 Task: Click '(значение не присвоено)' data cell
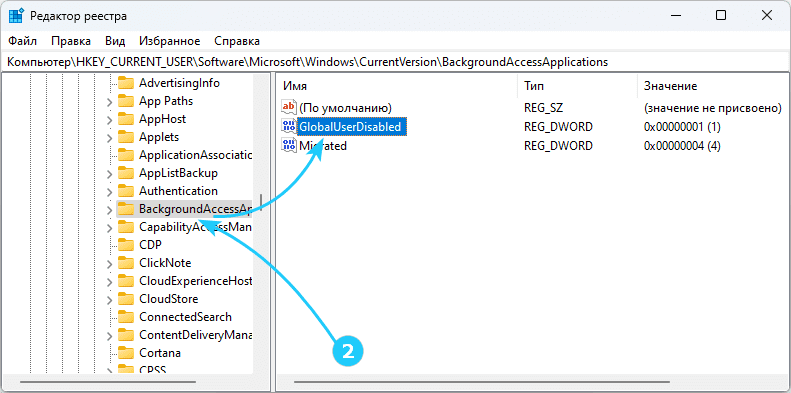(x=712, y=107)
